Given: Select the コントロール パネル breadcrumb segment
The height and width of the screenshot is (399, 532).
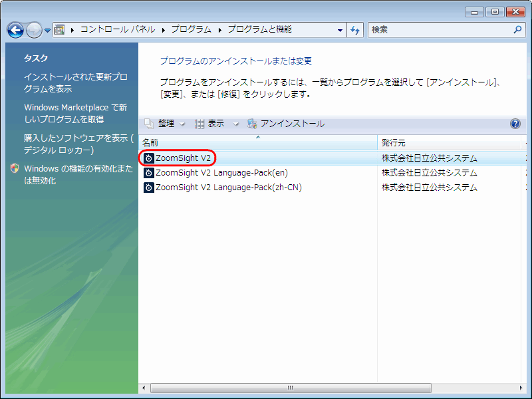Looking at the screenshot, I should coord(118,30).
